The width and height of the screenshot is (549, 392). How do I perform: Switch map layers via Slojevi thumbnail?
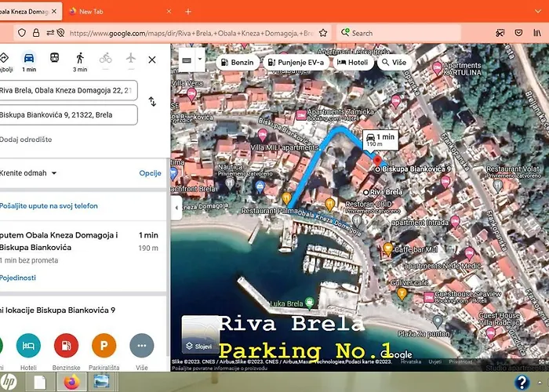[200, 334]
